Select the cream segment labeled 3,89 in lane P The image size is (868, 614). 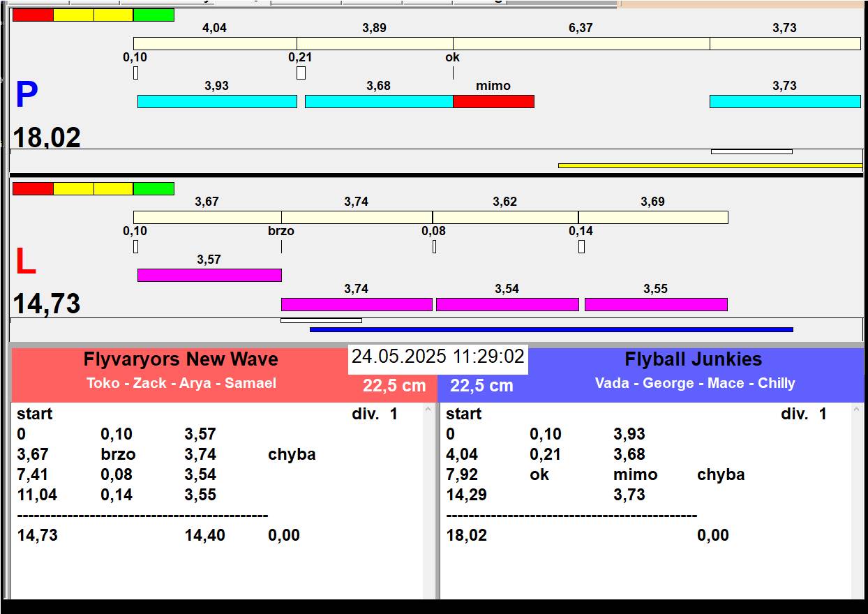point(375,43)
